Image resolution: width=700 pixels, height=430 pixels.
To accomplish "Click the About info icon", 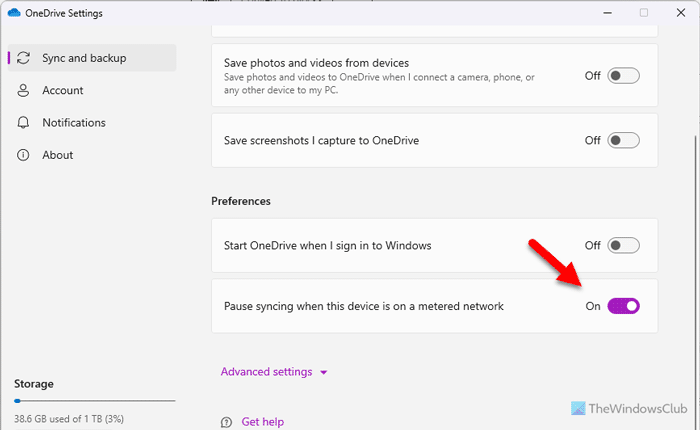I will coord(23,155).
